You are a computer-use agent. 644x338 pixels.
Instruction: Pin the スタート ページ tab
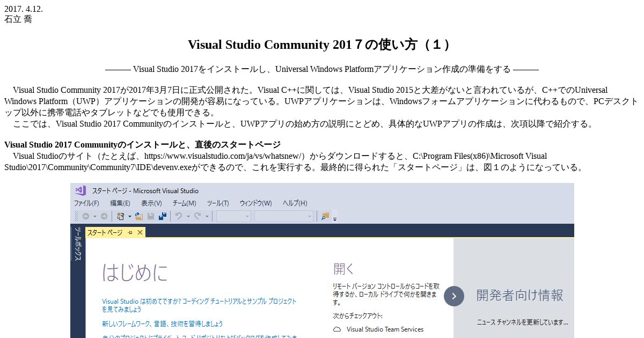(130, 232)
